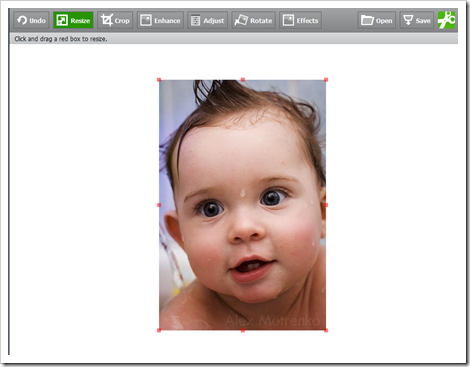Select the Rotate tool

coord(253,20)
